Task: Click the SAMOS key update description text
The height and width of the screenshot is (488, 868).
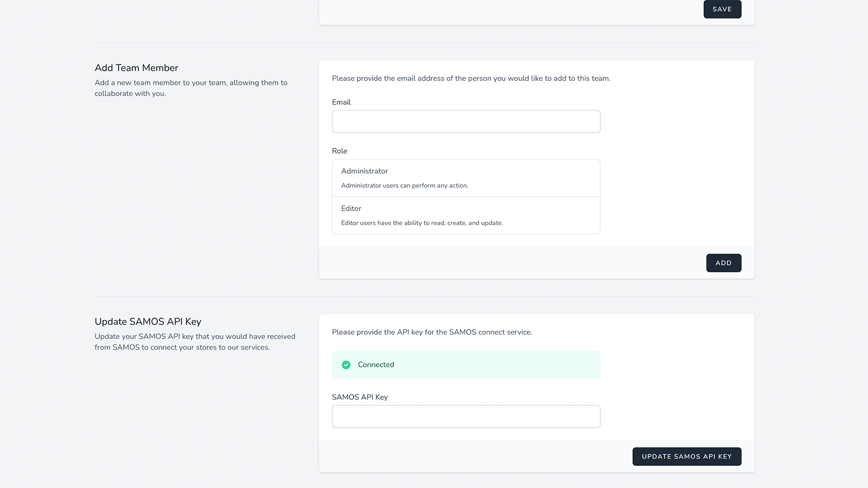Action: tap(195, 342)
